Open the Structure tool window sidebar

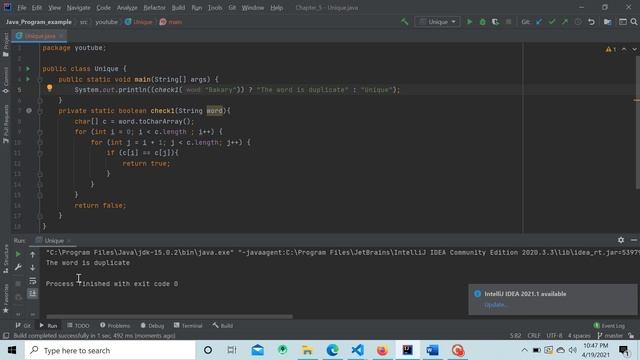[6, 259]
